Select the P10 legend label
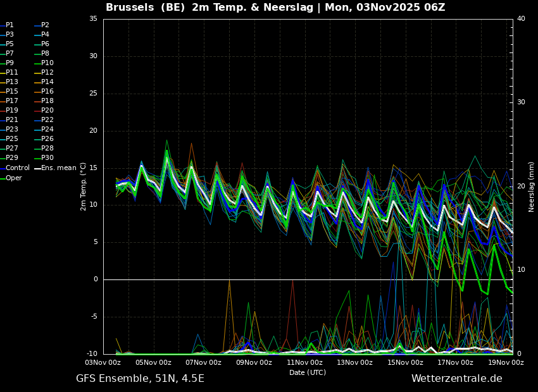 (47, 63)
